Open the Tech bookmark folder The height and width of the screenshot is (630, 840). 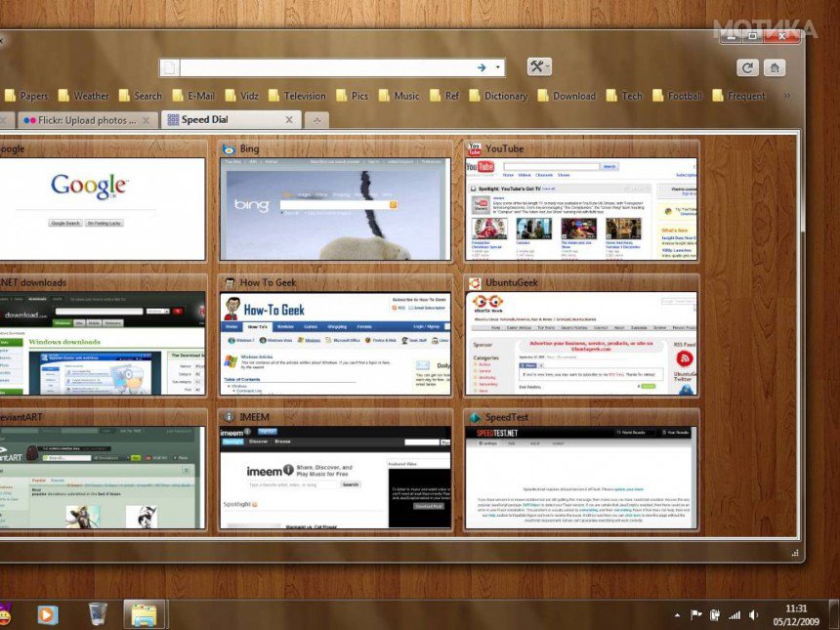[624, 96]
